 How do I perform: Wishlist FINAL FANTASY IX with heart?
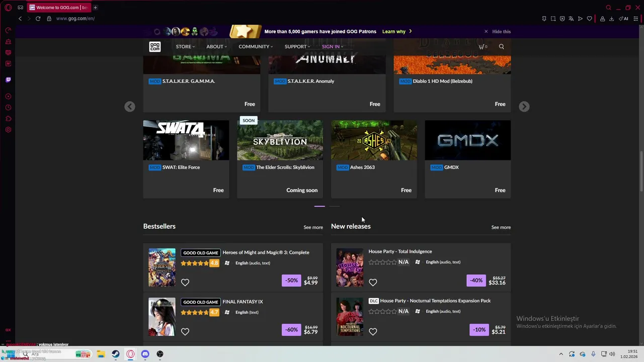(185, 332)
